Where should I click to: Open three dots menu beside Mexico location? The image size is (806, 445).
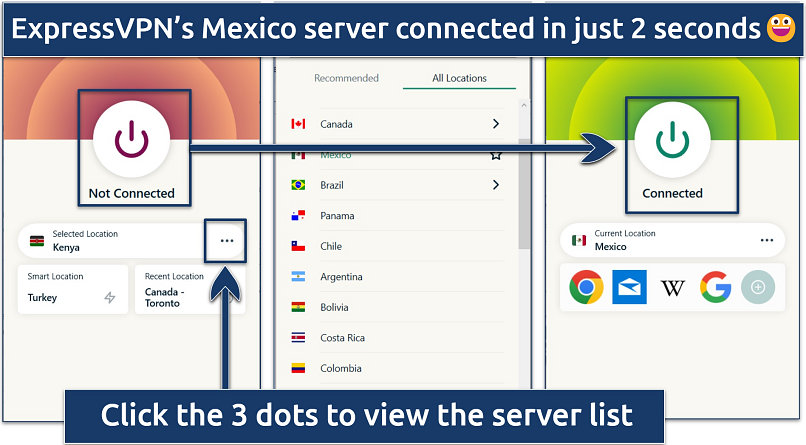767,240
